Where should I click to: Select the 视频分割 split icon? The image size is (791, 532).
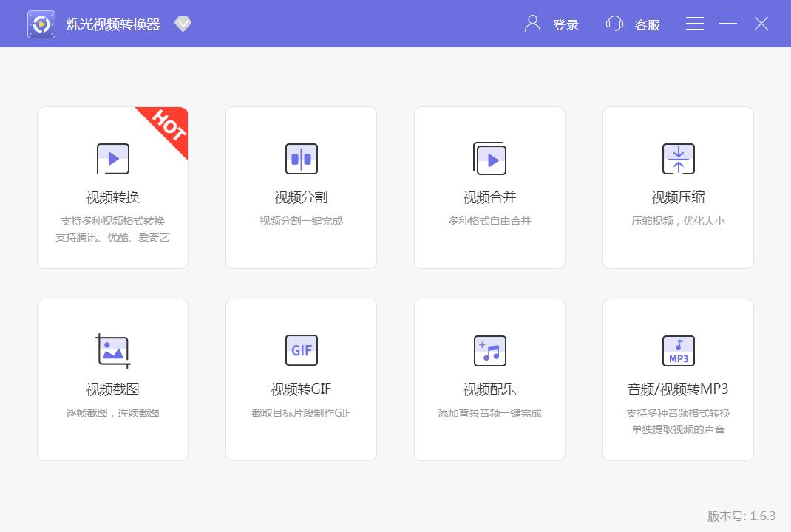pyautogui.click(x=301, y=159)
